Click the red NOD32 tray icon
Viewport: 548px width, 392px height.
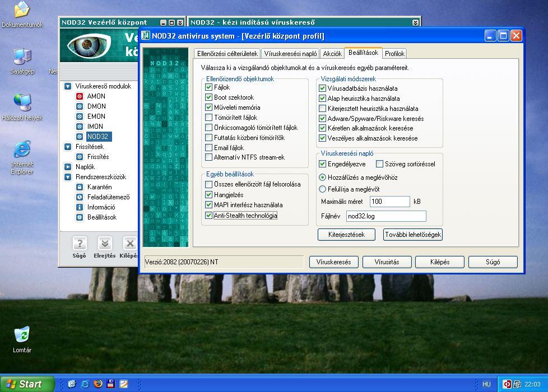tap(507, 384)
